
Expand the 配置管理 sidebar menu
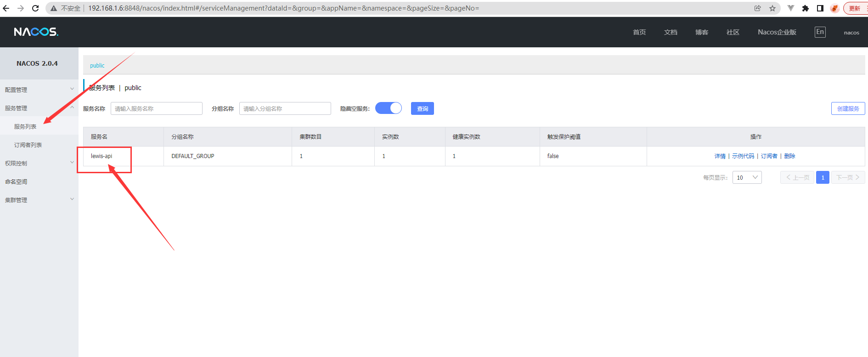click(x=39, y=90)
